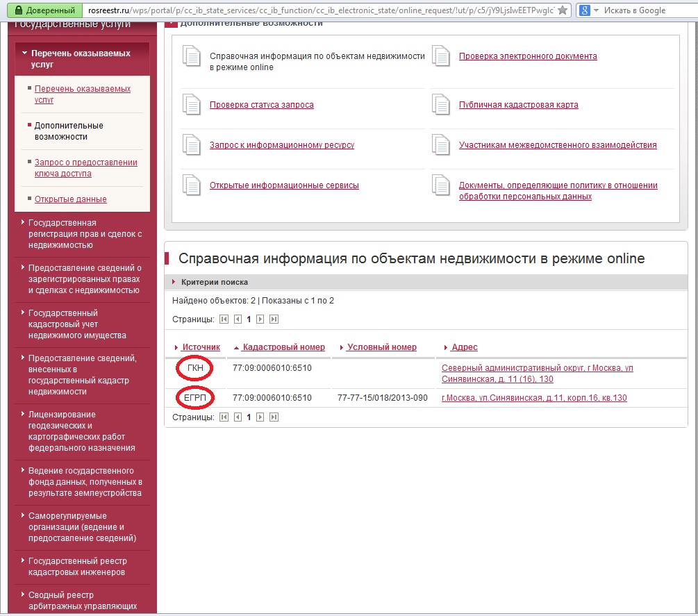Screen dimensions: 698x616
Task: Click document icon beside Проверка статуса запроса
Action: pyautogui.click(x=191, y=105)
